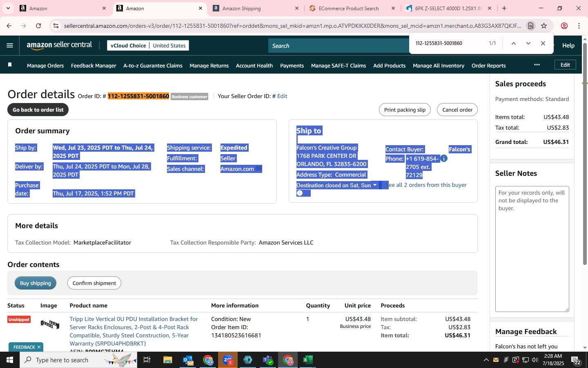Expand Destination closed on Sat, Sun dropdown
588x368 pixels.
click(337, 185)
